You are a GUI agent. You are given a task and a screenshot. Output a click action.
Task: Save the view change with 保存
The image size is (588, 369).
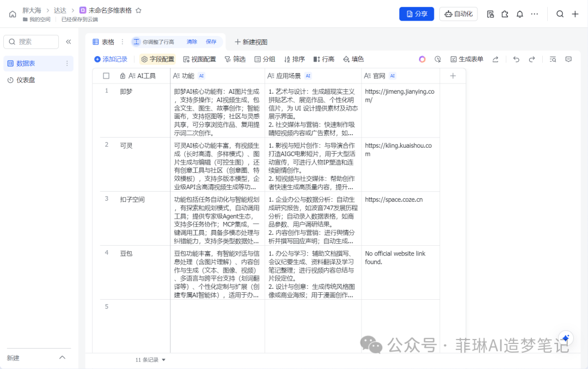click(x=211, y=41)
